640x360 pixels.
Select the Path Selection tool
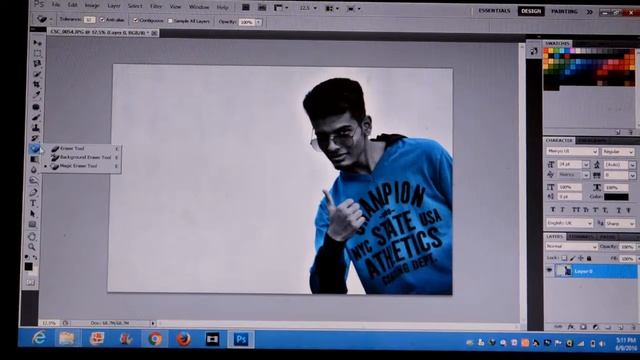pyautogui.click(x=33, y=213)
